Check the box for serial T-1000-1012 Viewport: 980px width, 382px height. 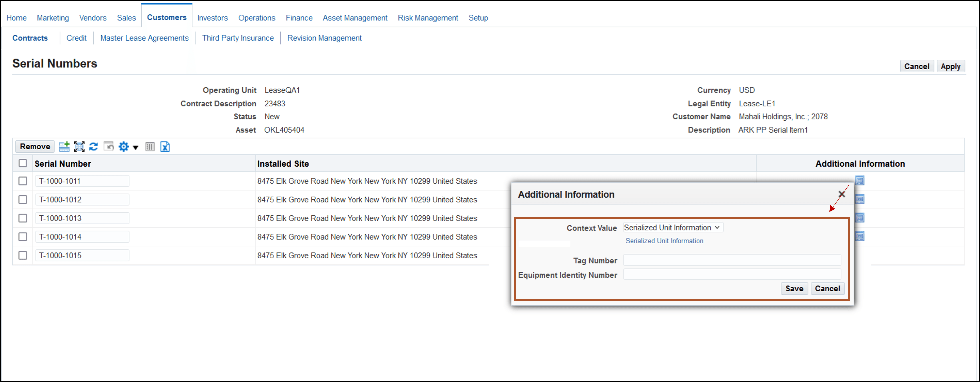tap(23, 200)
